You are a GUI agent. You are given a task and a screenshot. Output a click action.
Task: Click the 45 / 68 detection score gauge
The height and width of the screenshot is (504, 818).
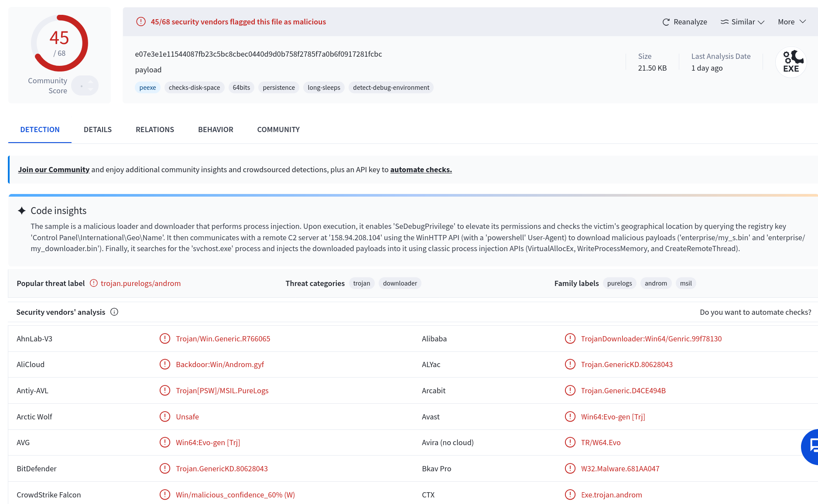[59, 43]
